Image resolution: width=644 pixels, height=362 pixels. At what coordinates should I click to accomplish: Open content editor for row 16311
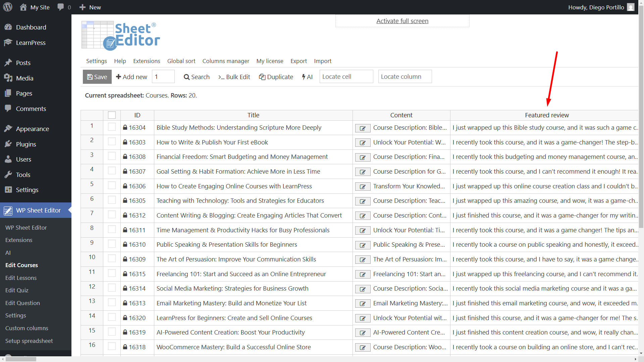tap(363, 231)
